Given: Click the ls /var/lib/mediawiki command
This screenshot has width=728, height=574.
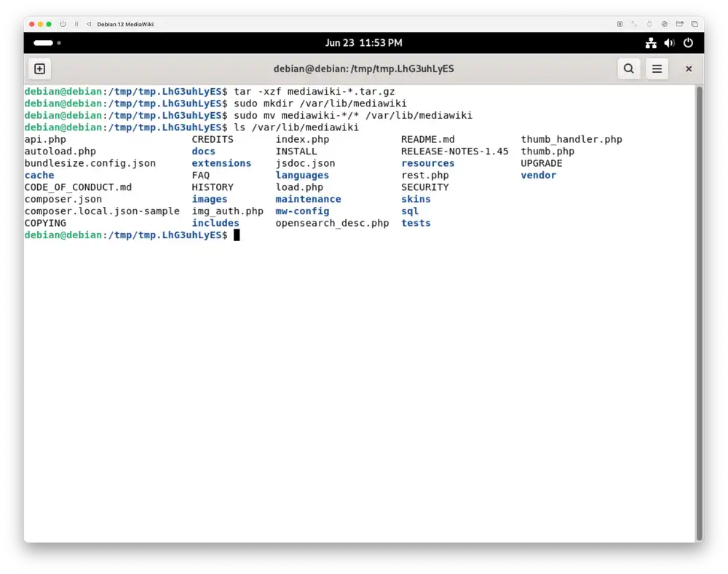Looking at the screenshot, I should pyautogui.click(x=296, y=127).
